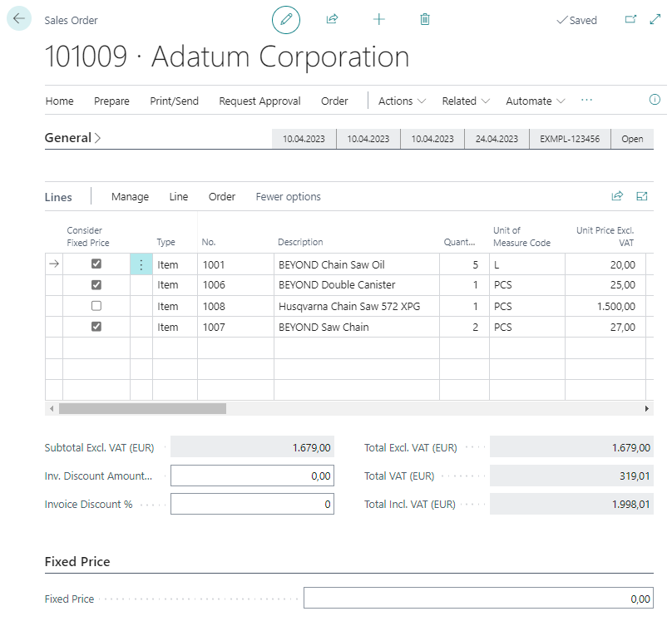This screenshot has height=626, width=672.
Task: Click the pencil edit icon
Action: point(286,19)
